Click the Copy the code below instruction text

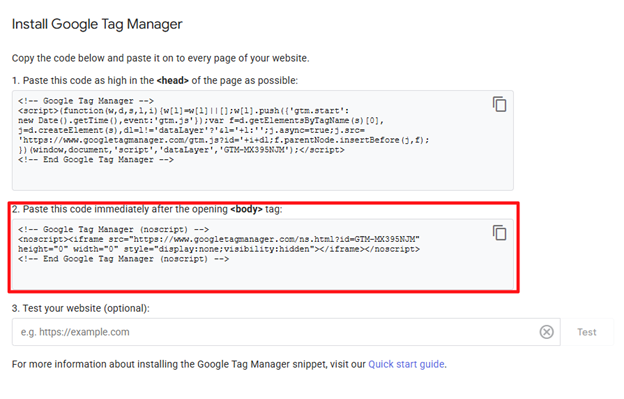point(160,58)
